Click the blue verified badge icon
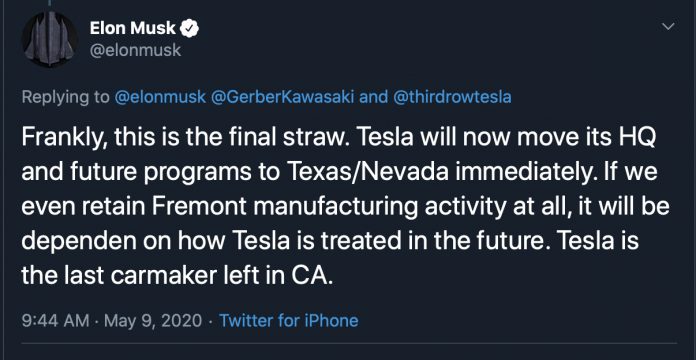 (190, 29)
